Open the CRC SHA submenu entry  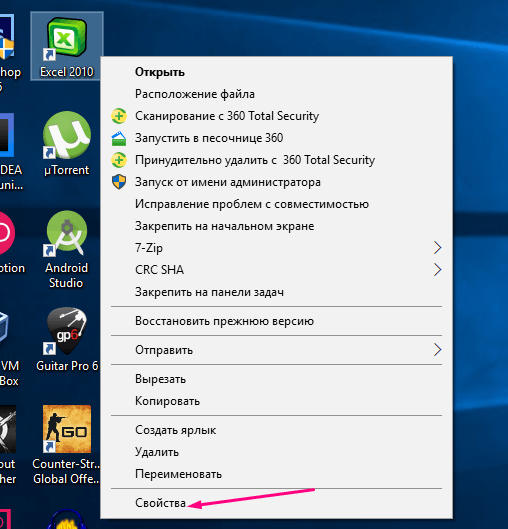pos(276,270)
